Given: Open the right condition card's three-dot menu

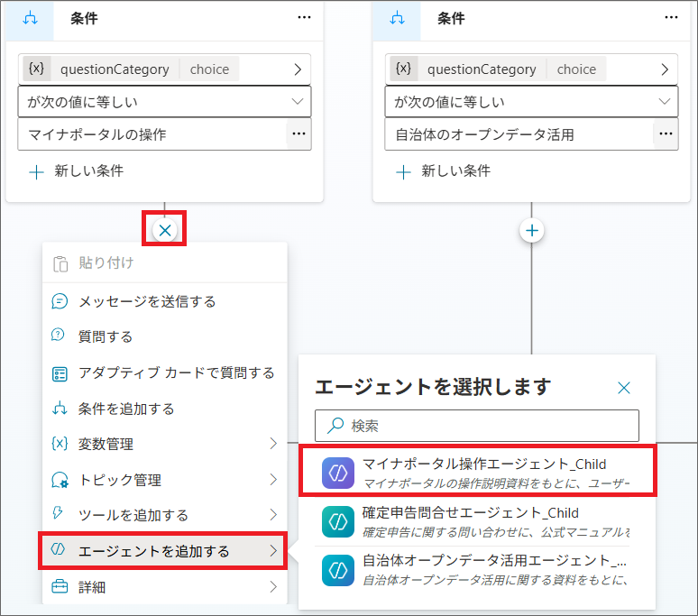Looking at the screenshot, I should [670, 17].
